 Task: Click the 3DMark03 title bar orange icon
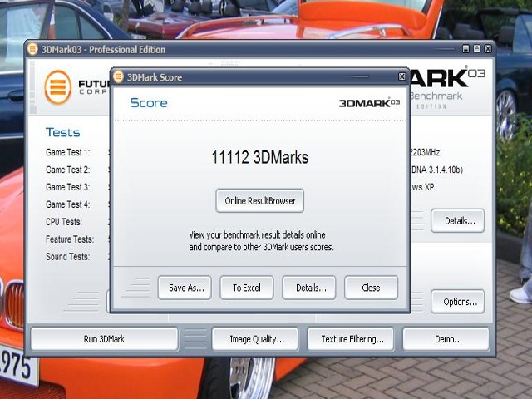point(32,49)
